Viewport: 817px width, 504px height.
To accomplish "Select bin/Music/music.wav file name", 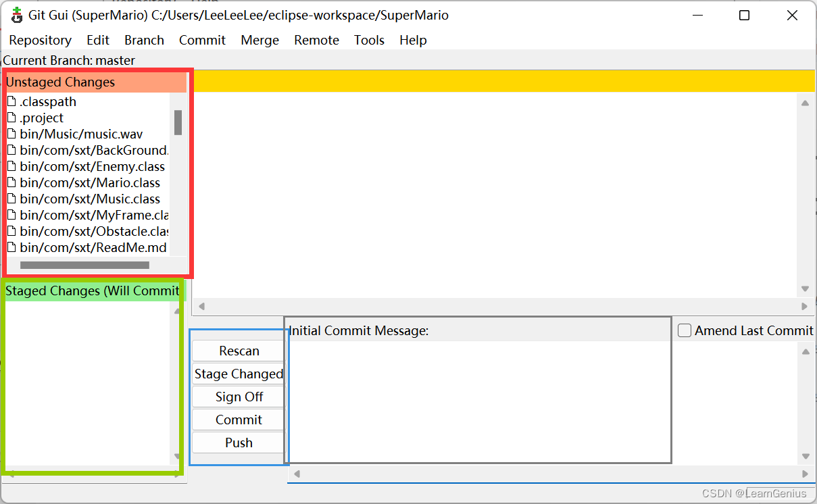I will pos(81,134).
